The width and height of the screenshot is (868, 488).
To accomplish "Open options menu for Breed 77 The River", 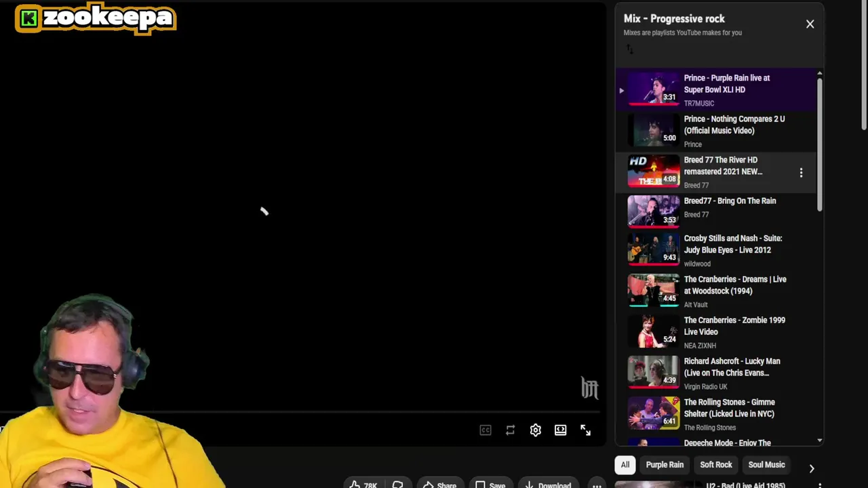I will coord(801,173).
